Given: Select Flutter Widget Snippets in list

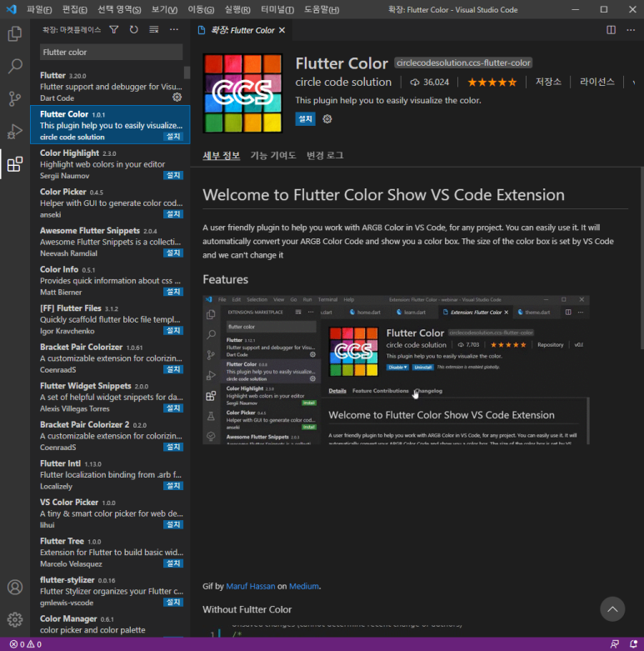Looking at the screenshot, I should tap(110, 397).
